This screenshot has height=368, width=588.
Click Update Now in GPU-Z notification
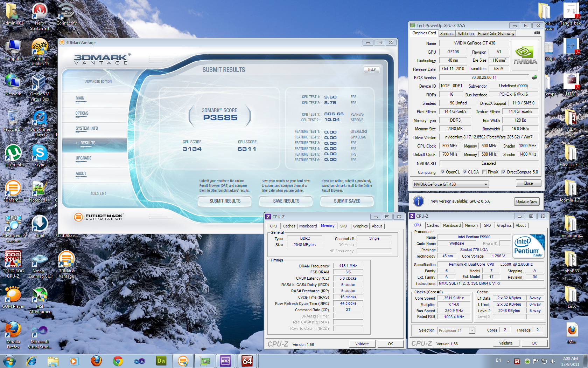click(x=526, y=202)
